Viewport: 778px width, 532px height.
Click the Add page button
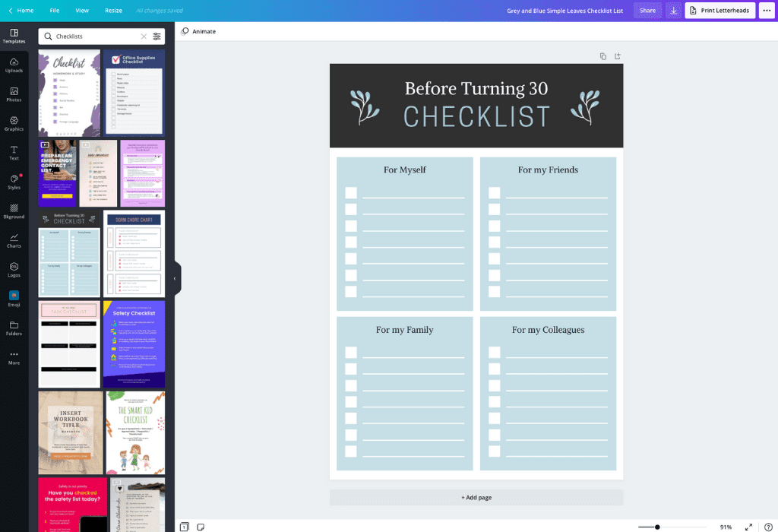tap(476, 497)
